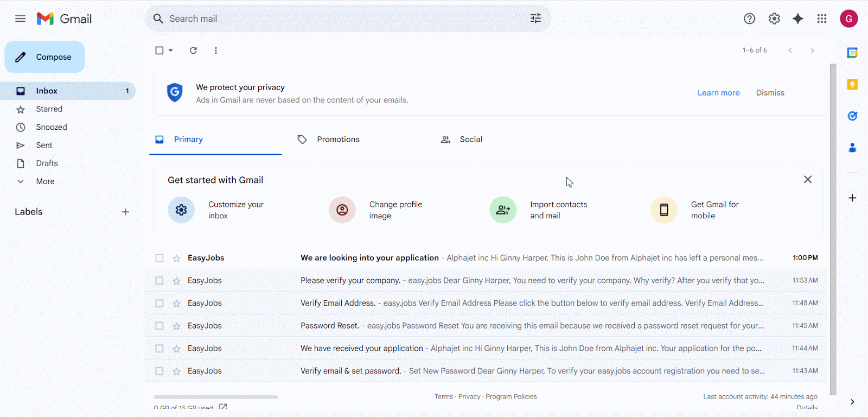868x417 pixels.
Task: Open the Google account avatar
Action: [x=849, y=18]
